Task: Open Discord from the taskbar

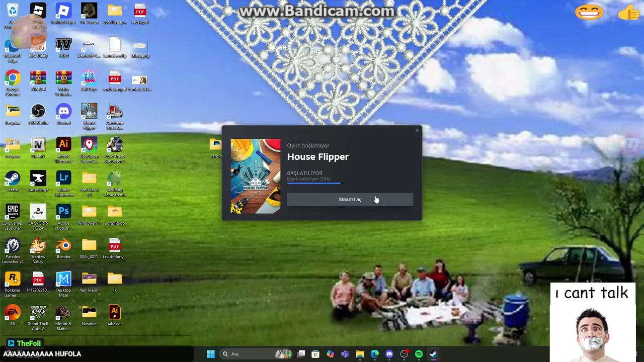Action: (389, 354)
